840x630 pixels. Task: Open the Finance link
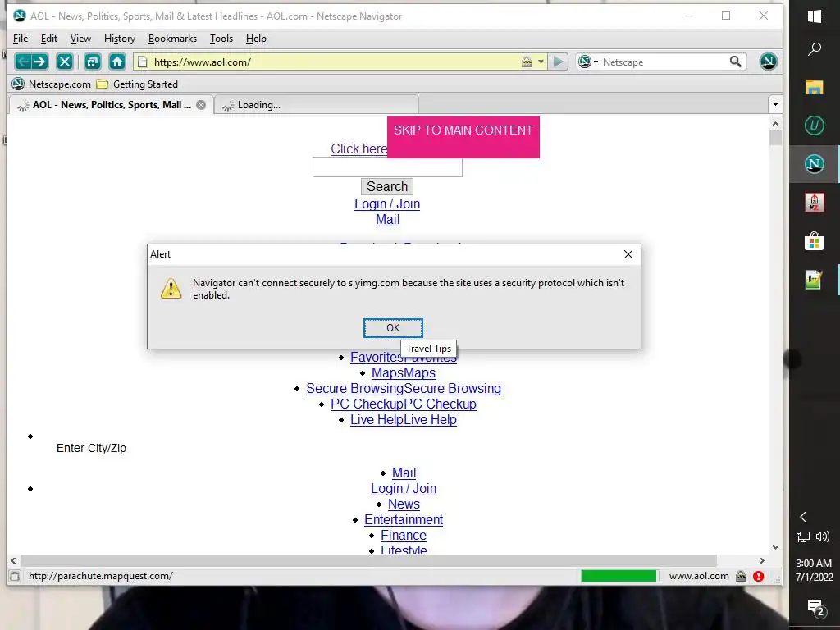coord(404,535)
